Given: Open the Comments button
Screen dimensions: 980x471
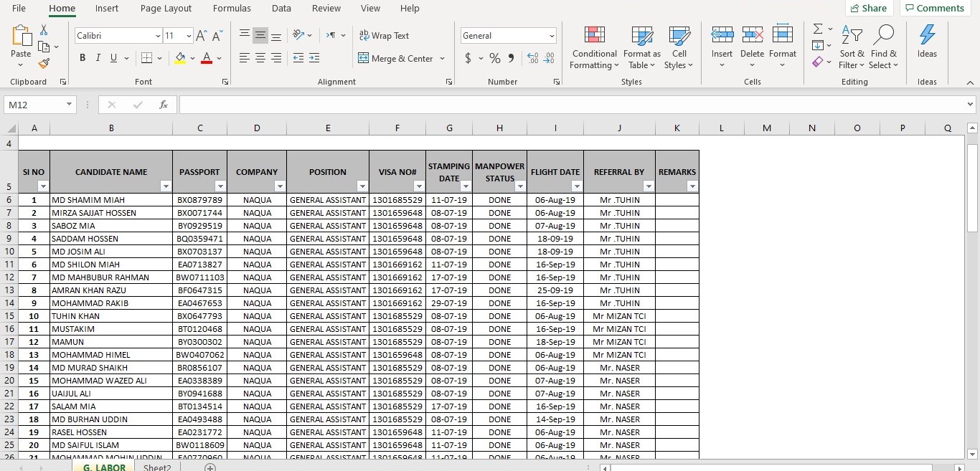Looking at the screenshot, I should (934, 9).
